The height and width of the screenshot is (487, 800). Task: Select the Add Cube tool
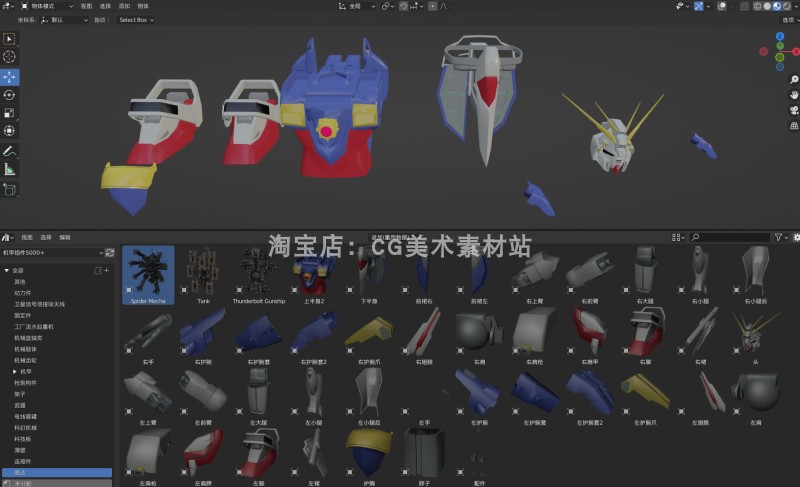click(x=9, y=190)
